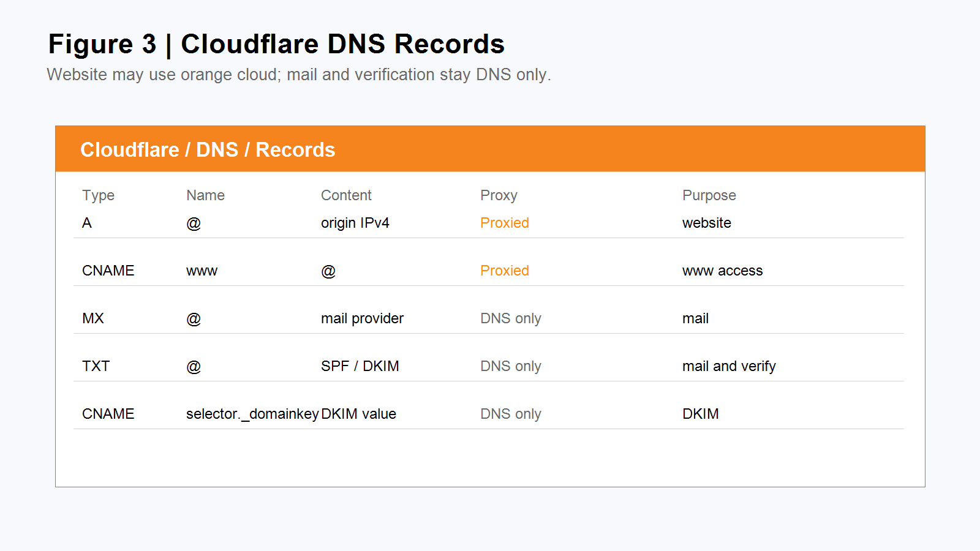The image size is (980, 551).
Task: Click the 'mail and verify' purpose cell
Action: (x=729, y=366)
